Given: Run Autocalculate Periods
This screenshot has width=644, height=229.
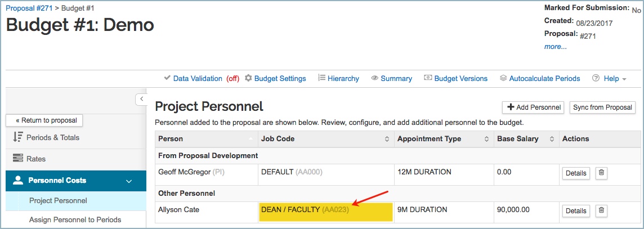Looking at the screenshot, I should (x=540, y=79).
